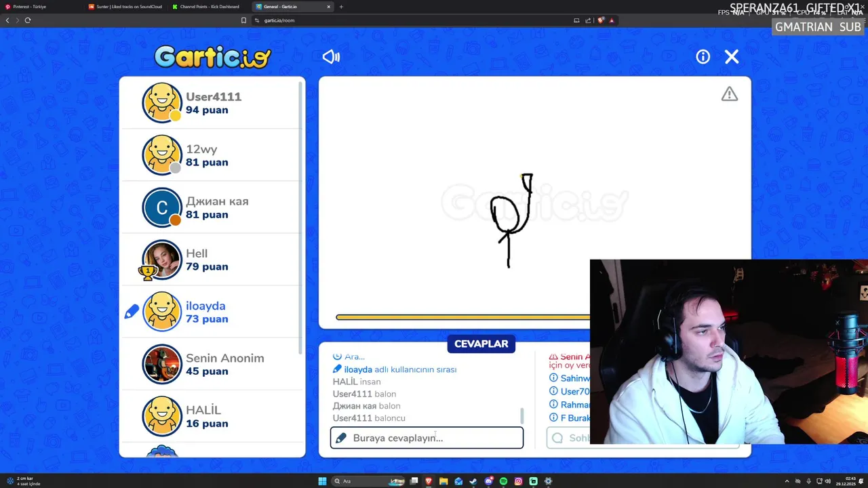Go forward in the browser
Viewport: 868px width, 488px height.
[x=18, y=20]
